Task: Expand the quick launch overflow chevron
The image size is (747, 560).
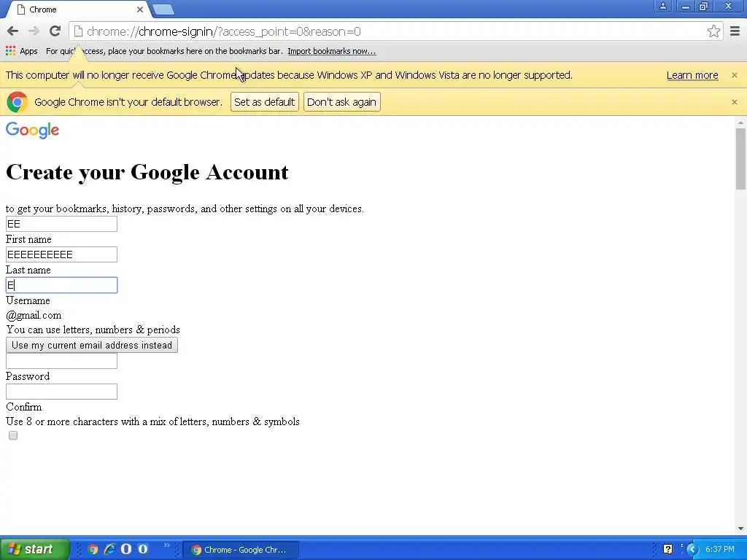Action: [x=167, y=545]
